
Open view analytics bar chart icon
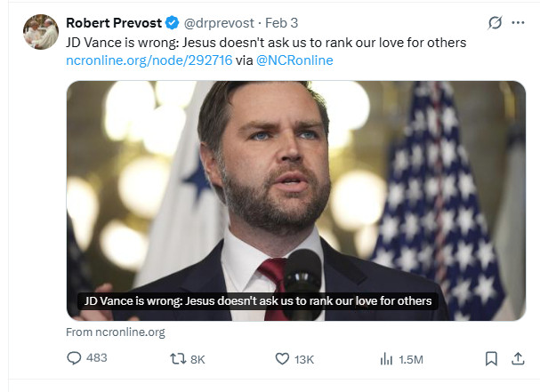[x=386, y=359]
